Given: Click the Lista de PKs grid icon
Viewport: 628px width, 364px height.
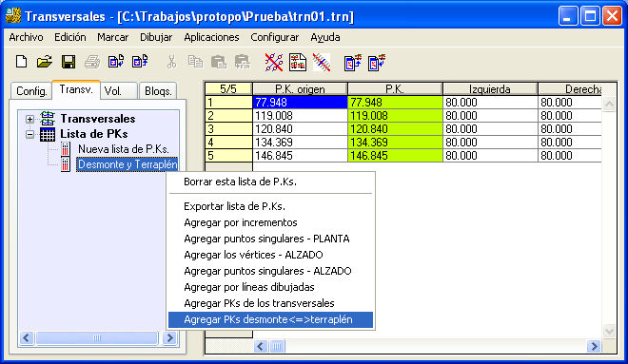Looking at the screenshot, I should pyautogui.click(x=48, y=134).
